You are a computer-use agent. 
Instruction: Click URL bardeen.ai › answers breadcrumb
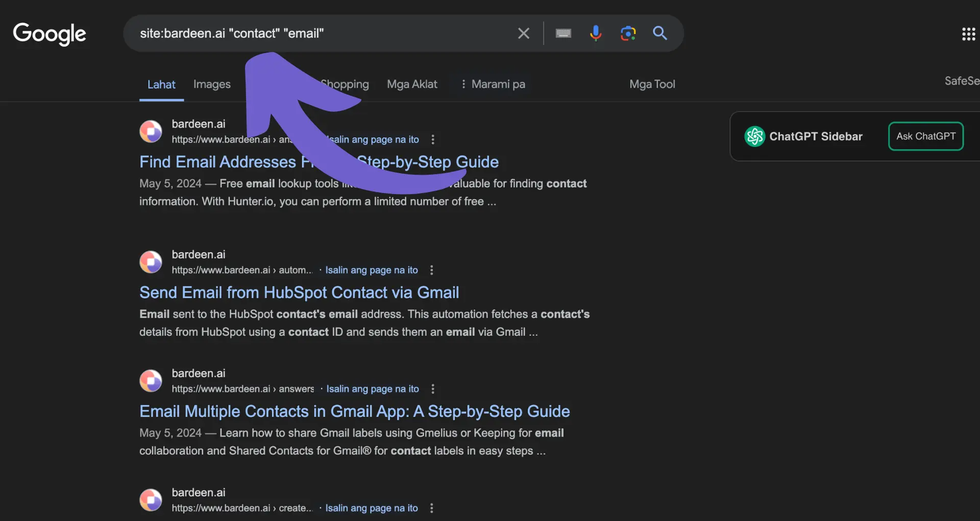[x=243, y=389]
